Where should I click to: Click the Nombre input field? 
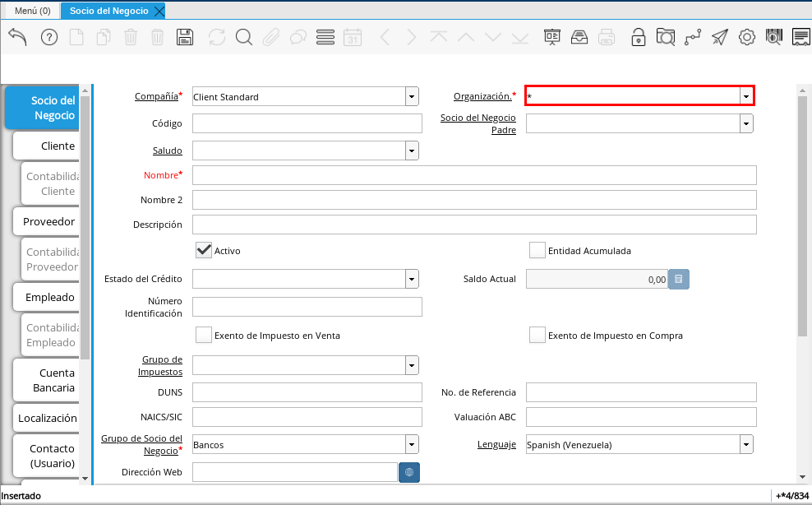(473, 175)
